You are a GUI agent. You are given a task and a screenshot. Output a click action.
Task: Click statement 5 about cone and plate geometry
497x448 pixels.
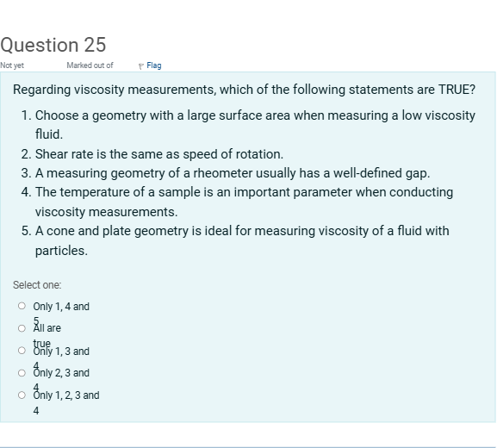pos(235,240)
